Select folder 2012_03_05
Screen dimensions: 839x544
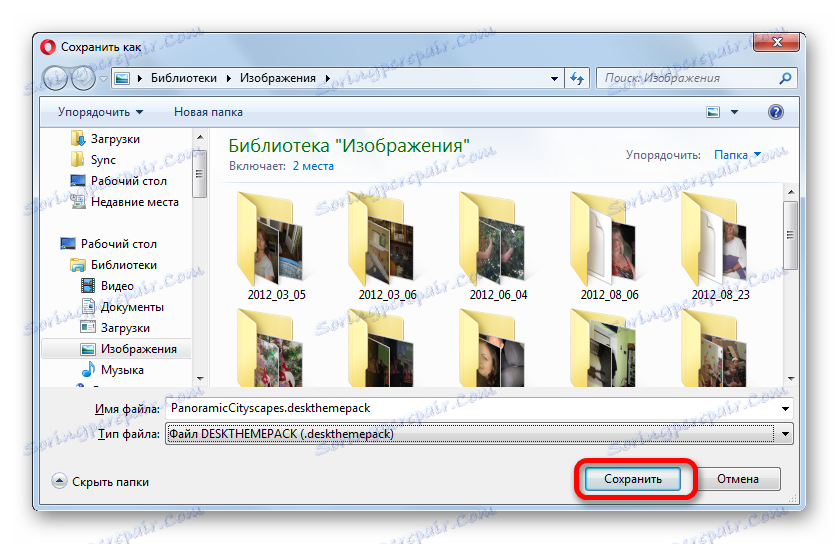pos(276,247)
